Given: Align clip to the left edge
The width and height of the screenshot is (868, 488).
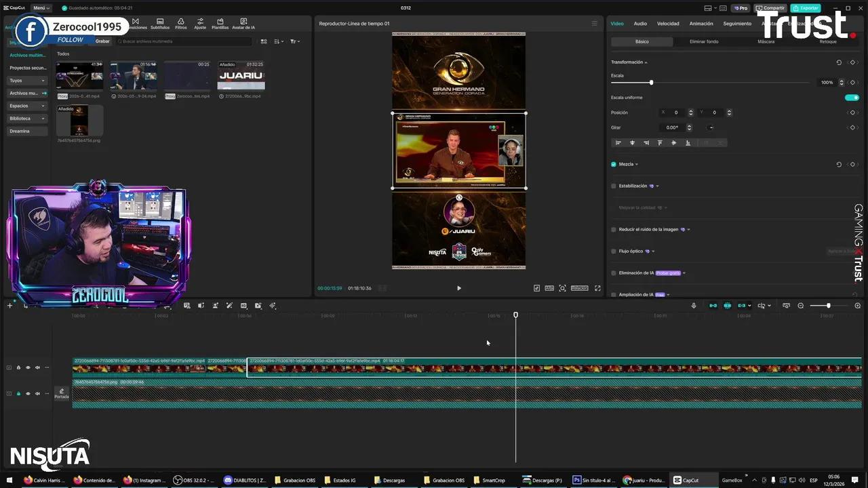Looking at the screenshot, I should [618, 143].
